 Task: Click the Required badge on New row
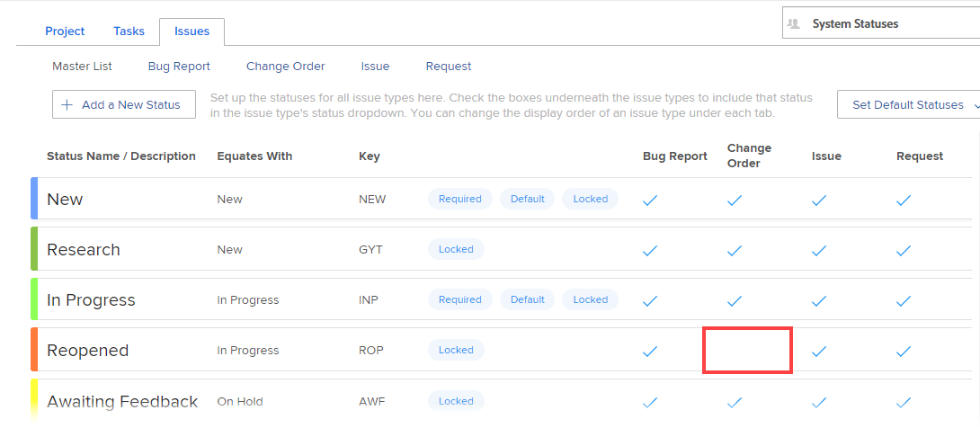pos(460,199)
